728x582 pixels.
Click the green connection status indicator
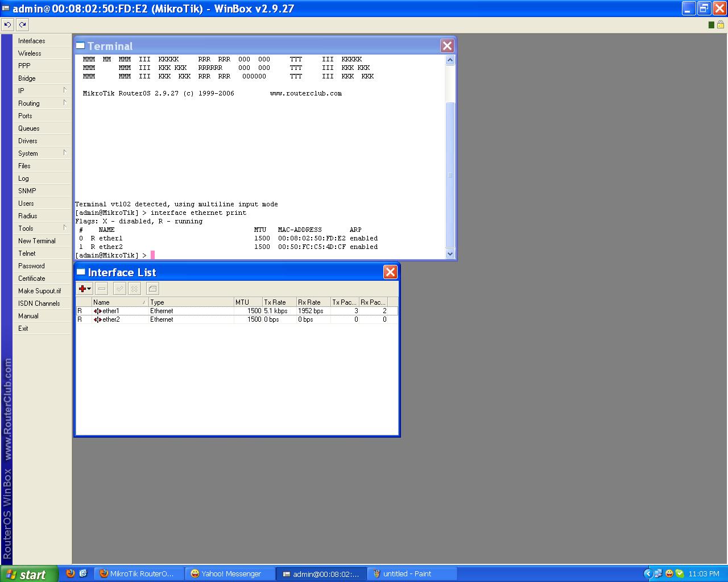coord(711,25)
